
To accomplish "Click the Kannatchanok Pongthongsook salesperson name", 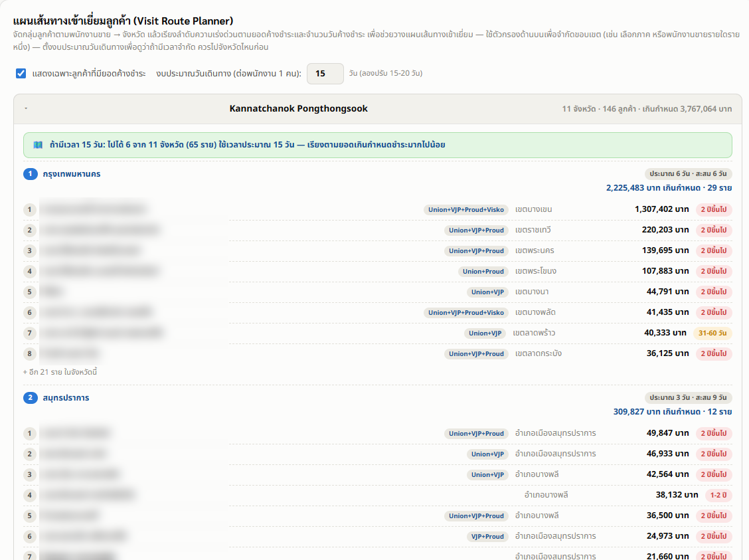I will pyautogui.click(x=299, y=108).
